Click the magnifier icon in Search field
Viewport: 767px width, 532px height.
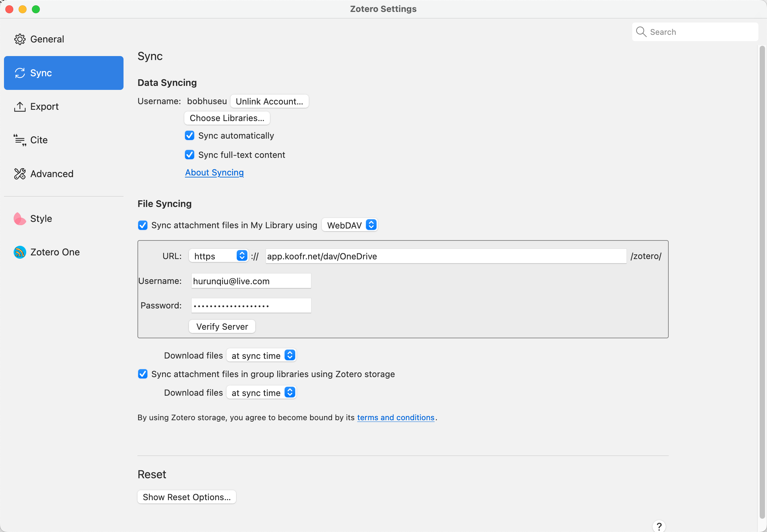[641, 32]
